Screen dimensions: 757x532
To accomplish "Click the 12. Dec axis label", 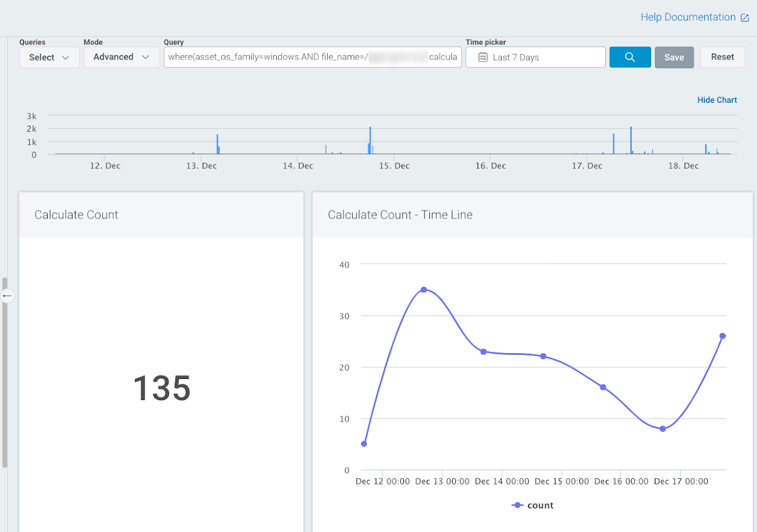I will point(105,166).
